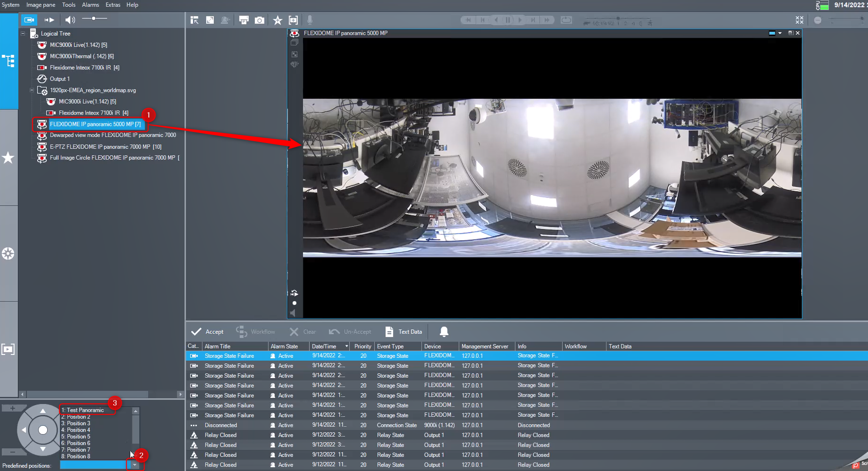Viewport: 868px width, 471px height.
Task: Open the PTZ control sidebar icon
Action: 8,254
